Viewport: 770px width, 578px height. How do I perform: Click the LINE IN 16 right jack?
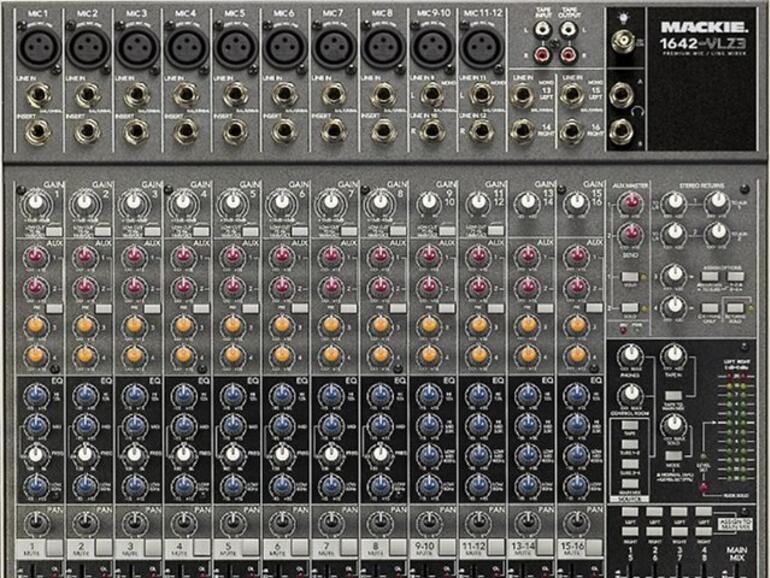[x=571, y=131]
